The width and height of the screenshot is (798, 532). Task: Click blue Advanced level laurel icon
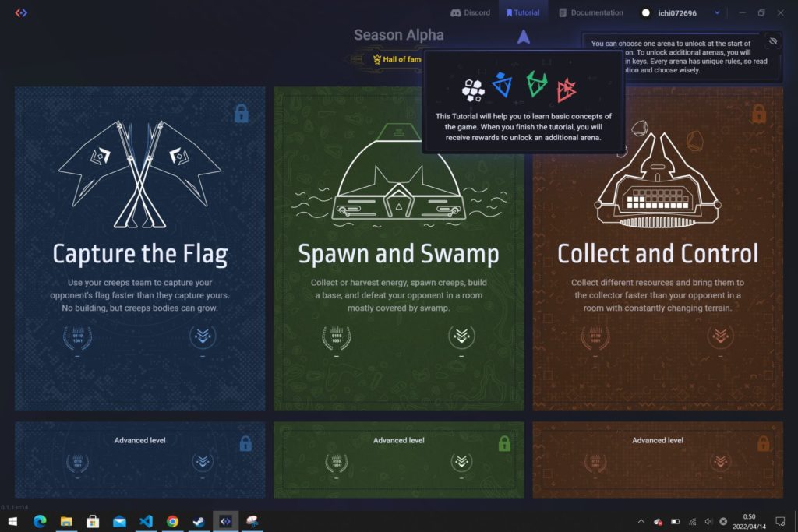(77, 463)
